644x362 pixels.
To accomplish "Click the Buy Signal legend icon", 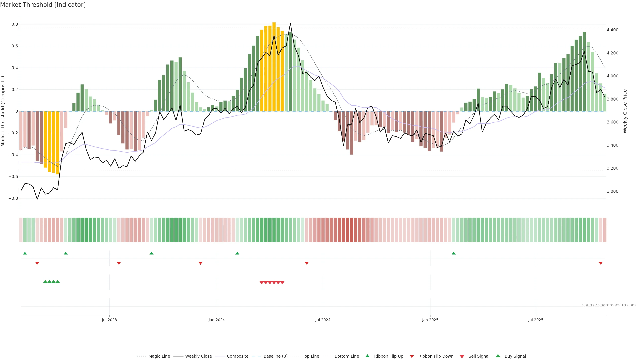I will (x=498, y=356).
